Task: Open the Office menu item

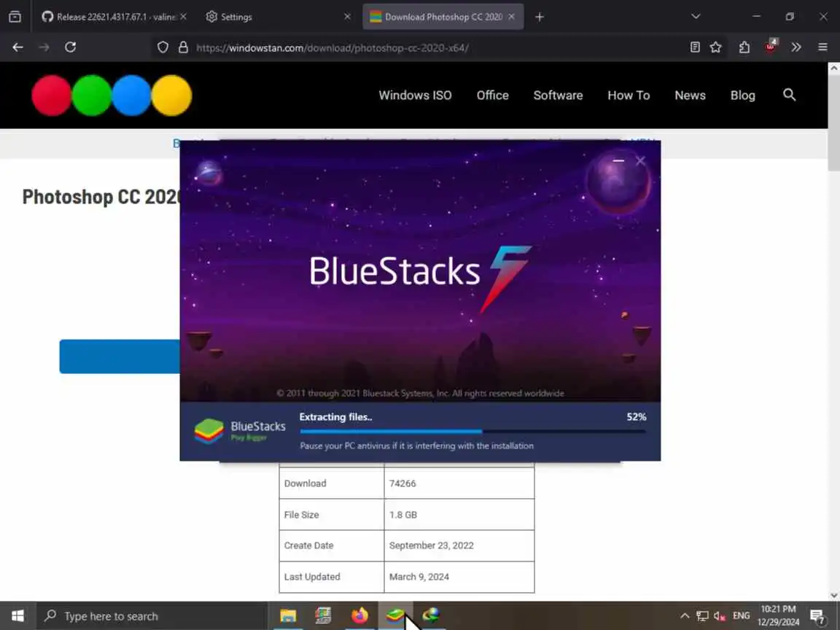Action: (492, 96)
